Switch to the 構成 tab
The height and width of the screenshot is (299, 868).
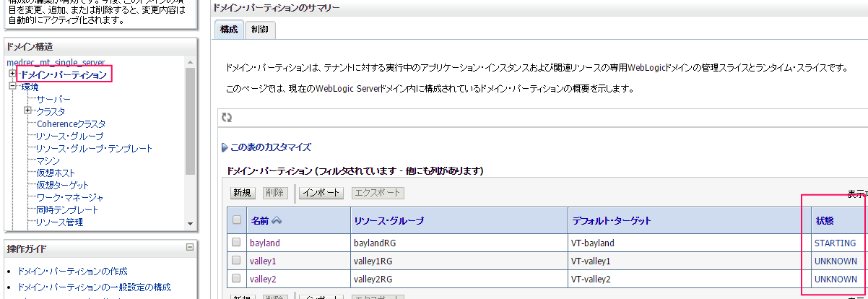point(229,30)
